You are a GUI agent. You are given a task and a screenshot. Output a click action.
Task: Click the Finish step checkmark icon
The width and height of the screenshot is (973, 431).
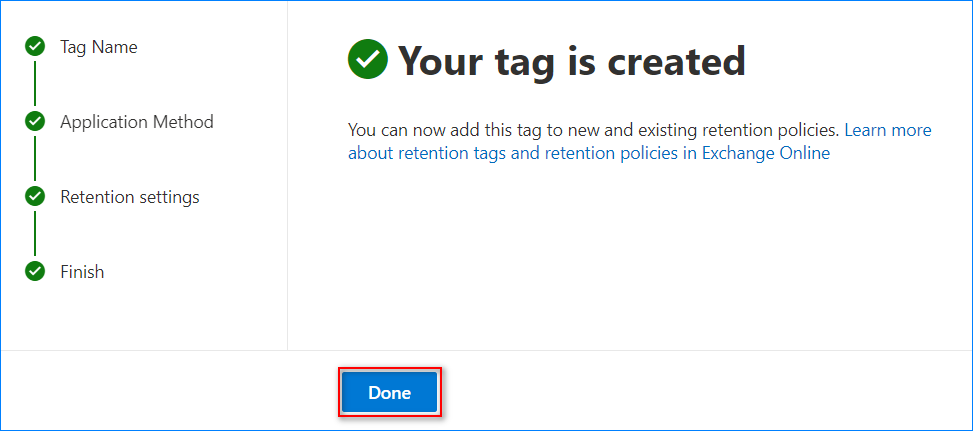coord(35,272)
